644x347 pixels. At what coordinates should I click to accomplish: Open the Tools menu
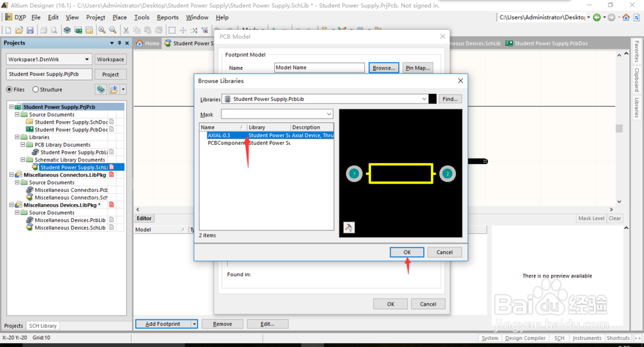[x=142, y=17]
